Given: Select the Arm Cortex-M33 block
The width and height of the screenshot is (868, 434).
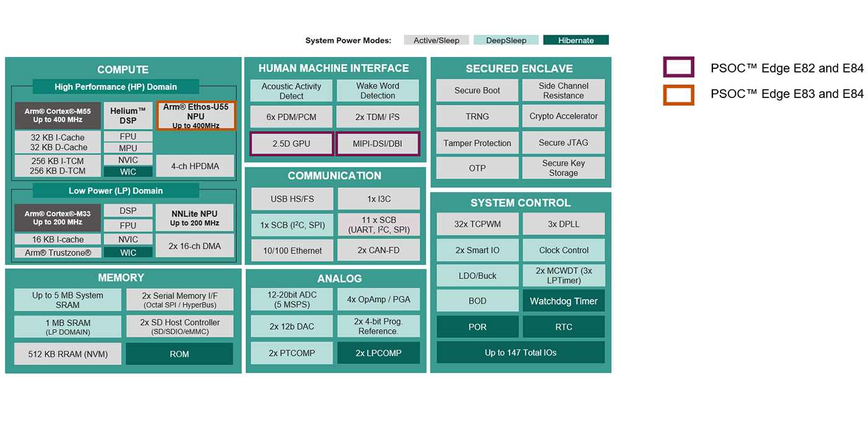Looking at the screenshot, I should [58, 218].
